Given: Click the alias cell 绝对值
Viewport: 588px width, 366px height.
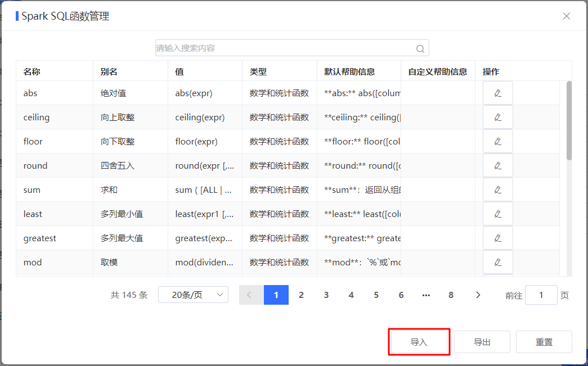Looking at the screenshot, I should pyautogui.click(x=131, y=93).
